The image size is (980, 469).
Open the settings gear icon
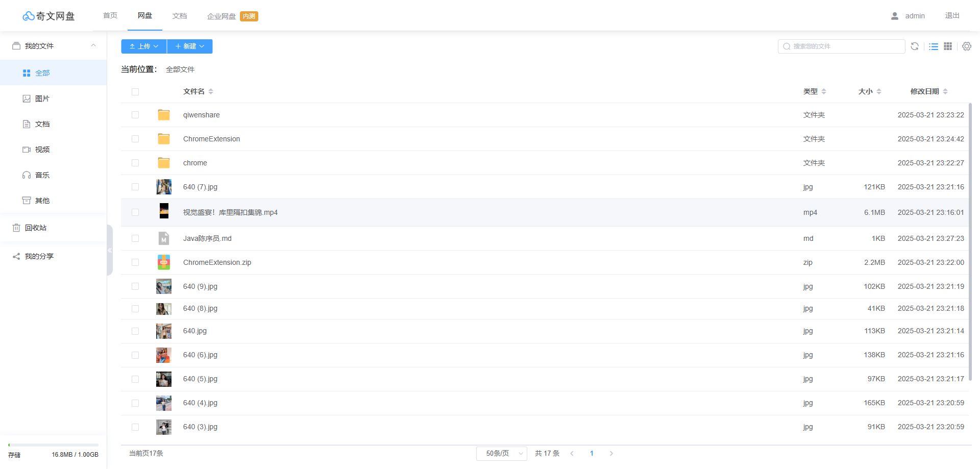pyautogui.click(x=967, y=46)
